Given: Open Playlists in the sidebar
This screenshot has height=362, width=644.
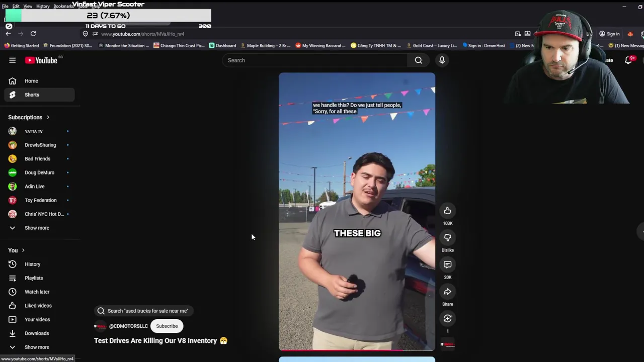Looking at the screenshot, I should (x=39, y=278).
